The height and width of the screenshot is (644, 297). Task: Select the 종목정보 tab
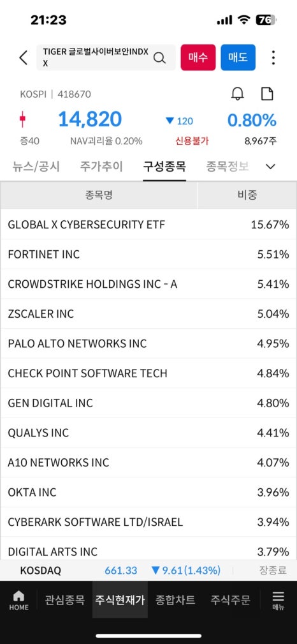[x=228, y=167]
